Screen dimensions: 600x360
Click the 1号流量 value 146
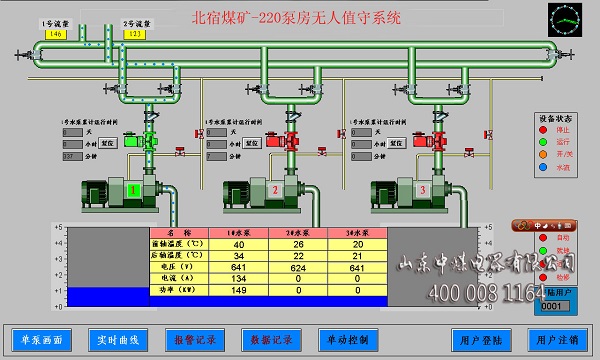pyautogui.click(x=56, y=34)
